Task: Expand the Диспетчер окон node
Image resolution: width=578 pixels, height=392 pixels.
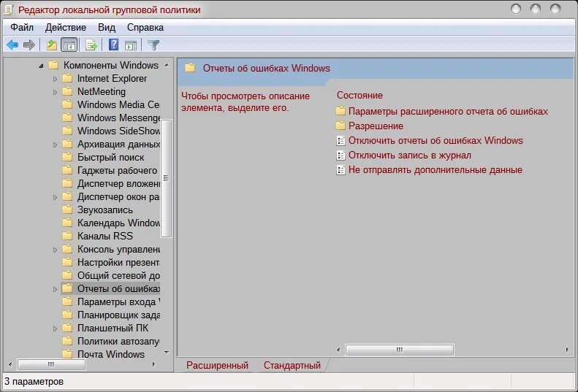Action: click(x=55, y=198)
